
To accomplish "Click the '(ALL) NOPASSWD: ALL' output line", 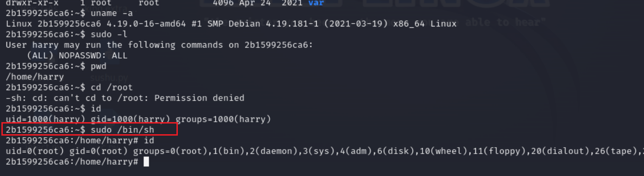I will click(x=77, y=55).
